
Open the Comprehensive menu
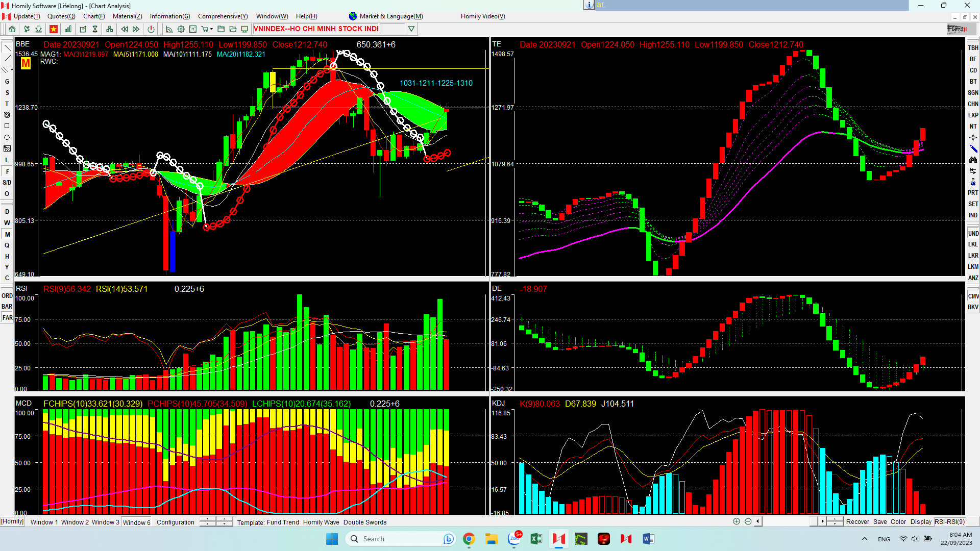tap(223, 16)
